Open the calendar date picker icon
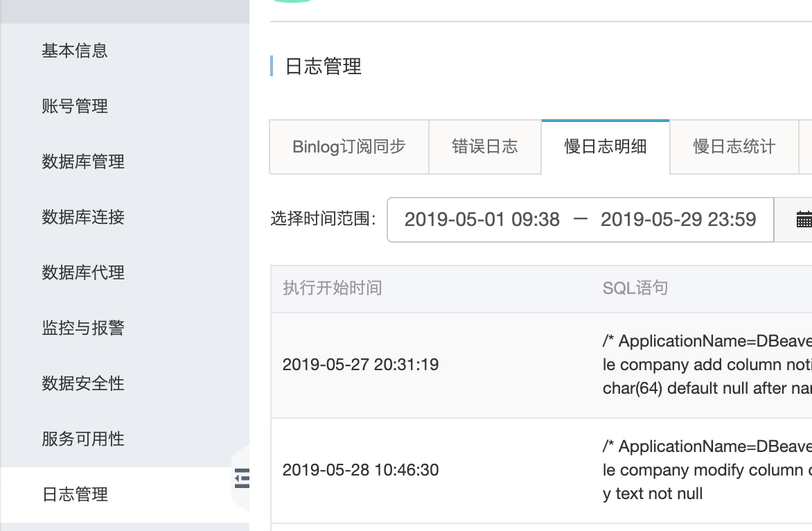This screenshot has width=812, height=531. pos(802,220)
